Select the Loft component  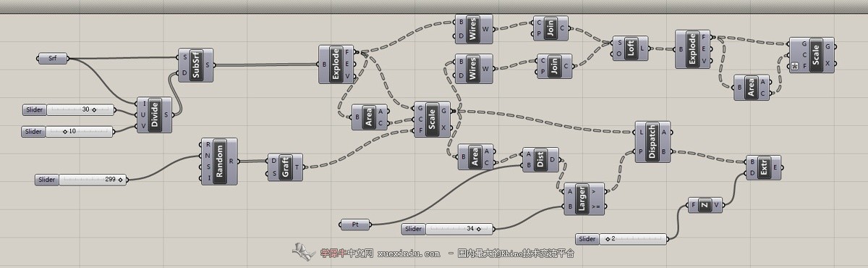click(630, 49)
